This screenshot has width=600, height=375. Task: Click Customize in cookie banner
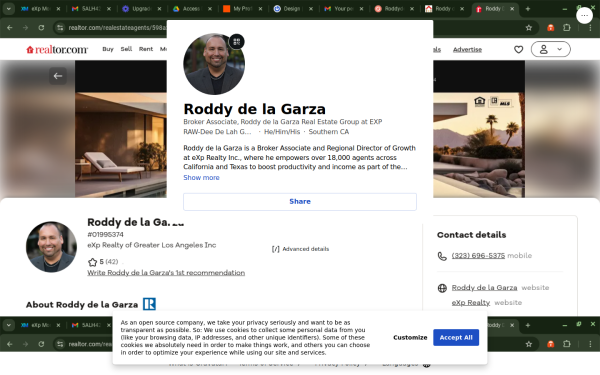pos(410,338)
